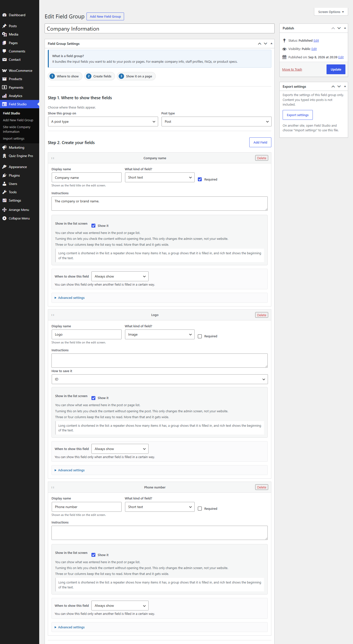Viewport: 353px width, 644px height.
Task: Open the Image field kind dropdown for Logo
Action: 160,335
